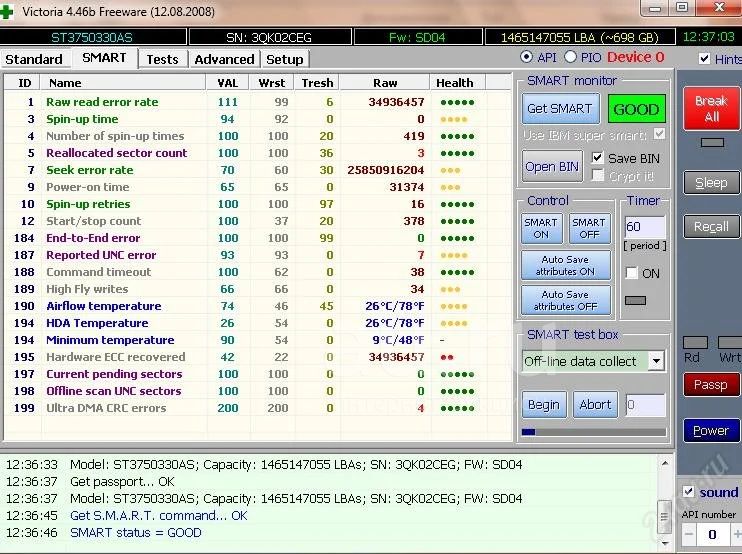Click the SMART status = GOOD log line

coord(136,533)
